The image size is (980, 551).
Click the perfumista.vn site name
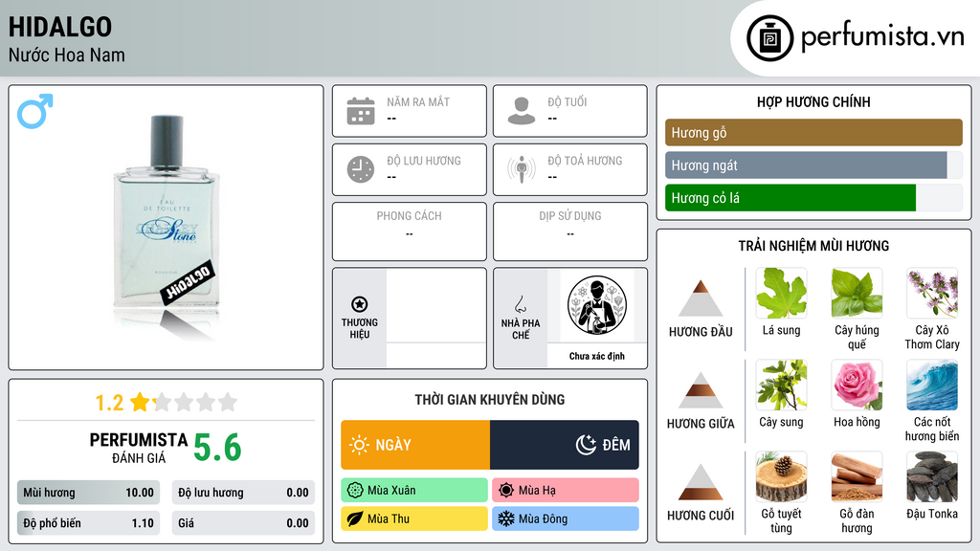coord(882,37)
